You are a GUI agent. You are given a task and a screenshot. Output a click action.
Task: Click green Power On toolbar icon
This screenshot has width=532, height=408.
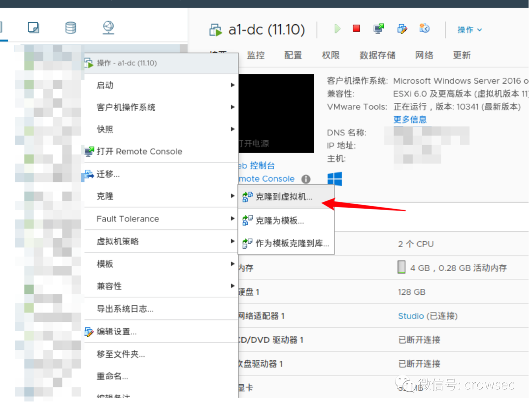(337, 29)
